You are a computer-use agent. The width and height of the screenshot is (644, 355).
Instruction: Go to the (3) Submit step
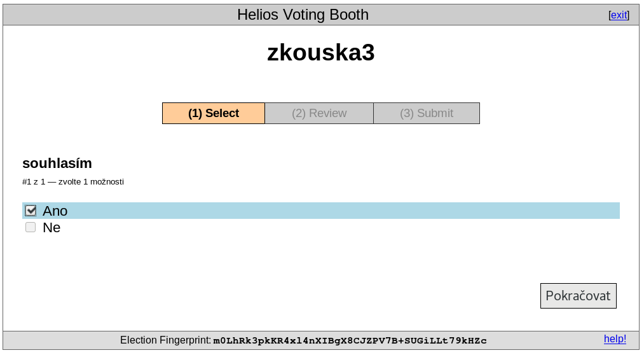[x=427, y=113]
